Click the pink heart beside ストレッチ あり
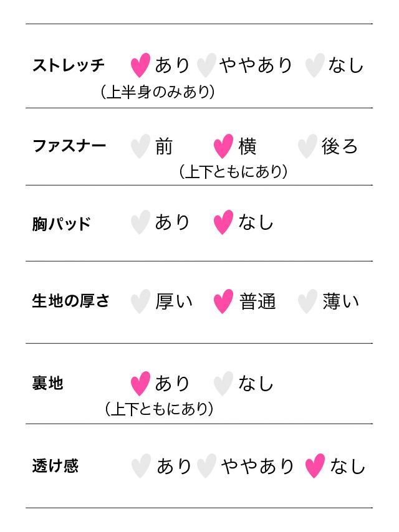399x532 pixels. click(x=141, y=65)
